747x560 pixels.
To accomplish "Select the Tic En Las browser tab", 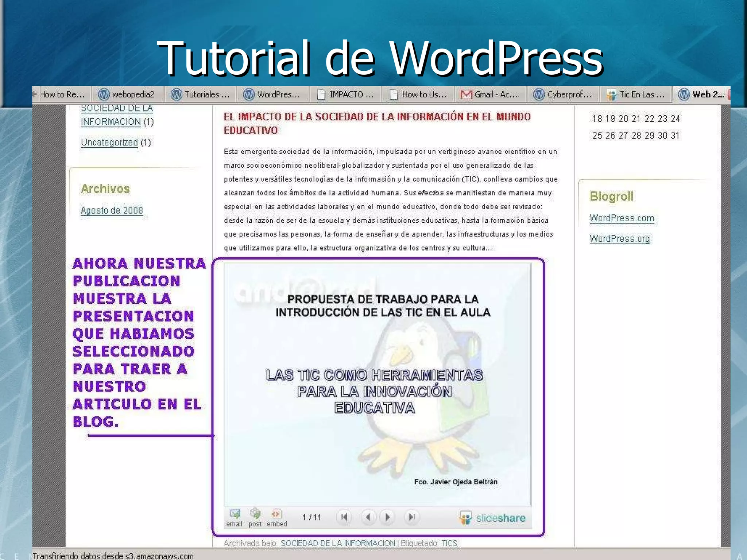I will 635,95.
